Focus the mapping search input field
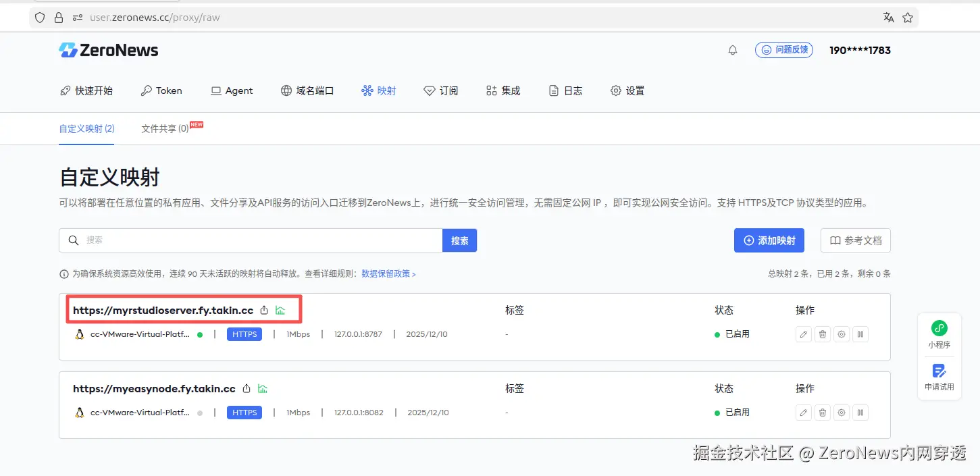 pyautogui.click(x=251, y=240)
